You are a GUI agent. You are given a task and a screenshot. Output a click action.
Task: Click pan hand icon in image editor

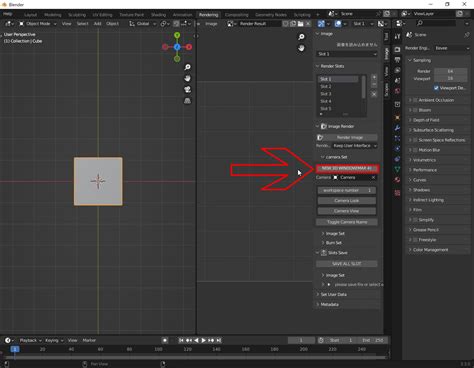301,48
